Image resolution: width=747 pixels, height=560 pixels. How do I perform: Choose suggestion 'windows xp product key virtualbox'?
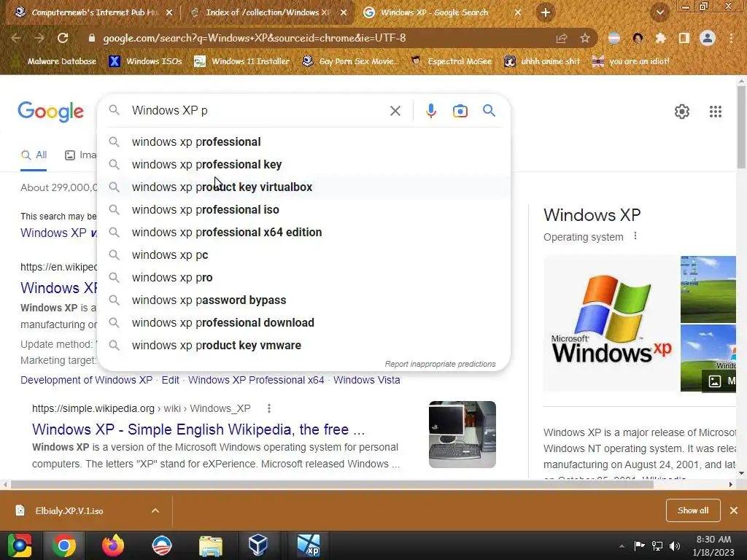303,187
